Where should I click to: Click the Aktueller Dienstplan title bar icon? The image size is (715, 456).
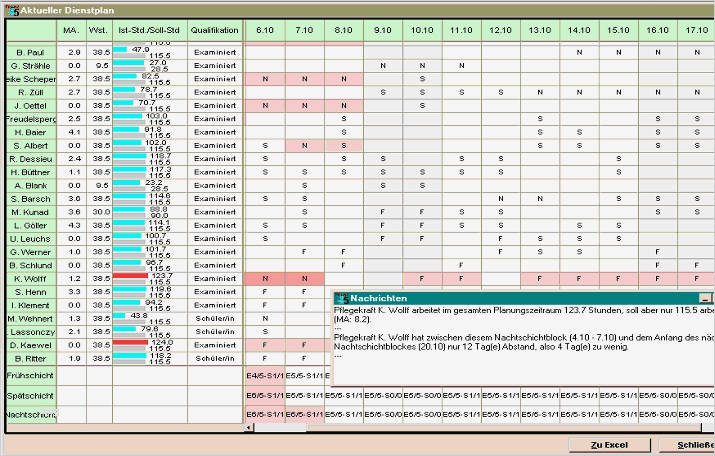[12, 10]
